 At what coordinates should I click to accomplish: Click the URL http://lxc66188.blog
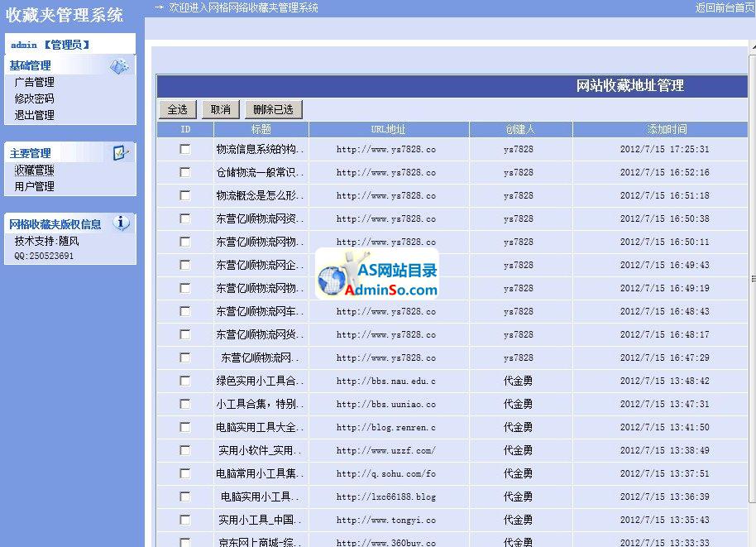pos(386,497)
